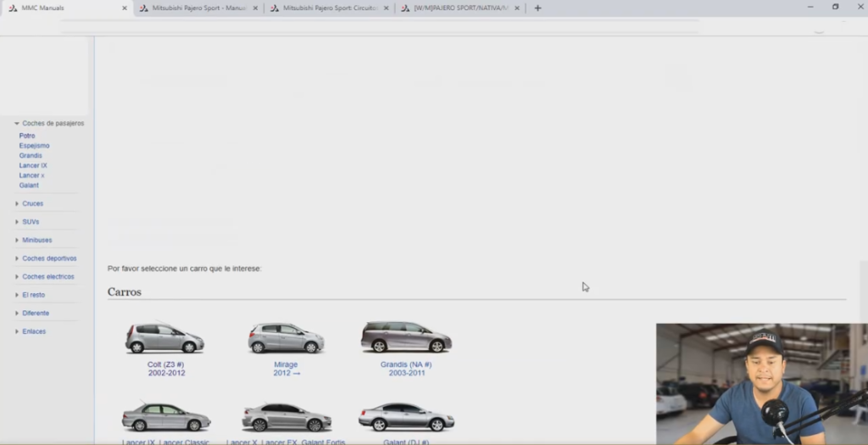Select the Mirage car image

286,338
